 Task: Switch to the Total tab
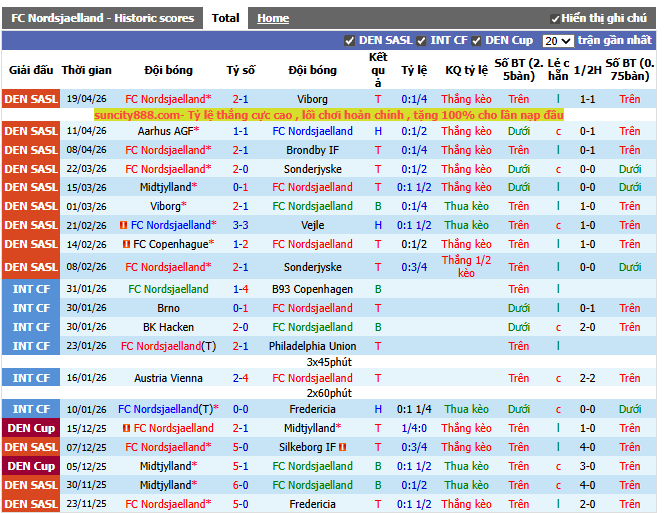pyautogui.click(x=225, y=18)
